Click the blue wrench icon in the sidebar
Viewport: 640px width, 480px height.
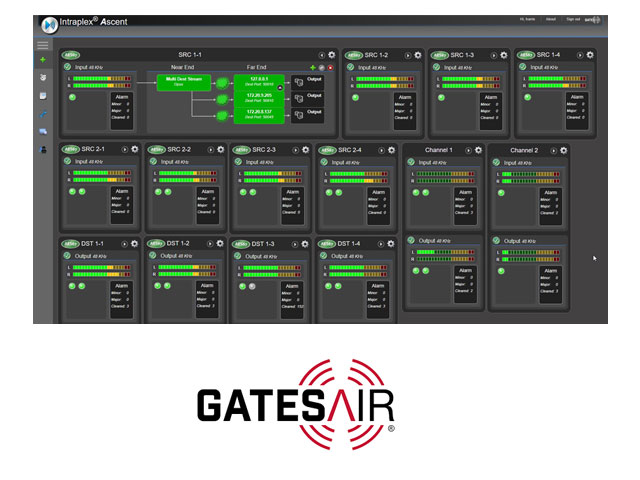43,114
